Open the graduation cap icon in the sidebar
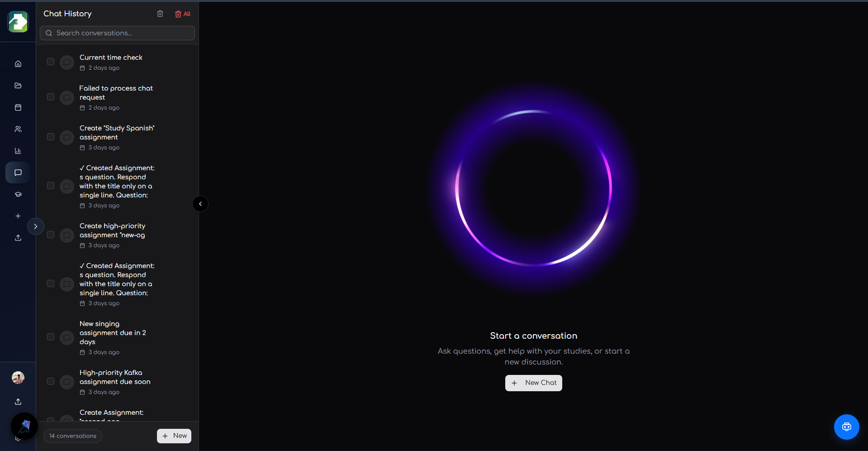Viewport: 868px width, 451px height. pyautogui.click(x=18, y=194)
